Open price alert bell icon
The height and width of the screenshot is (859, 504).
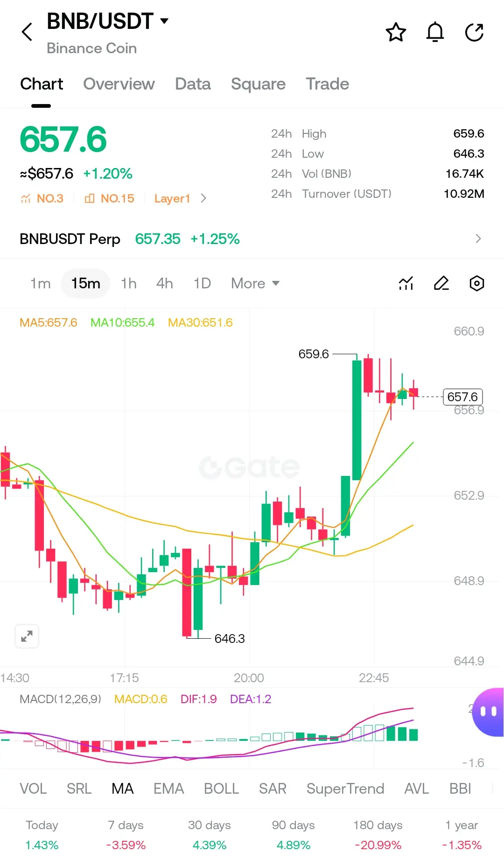click(x=435, y=32)
